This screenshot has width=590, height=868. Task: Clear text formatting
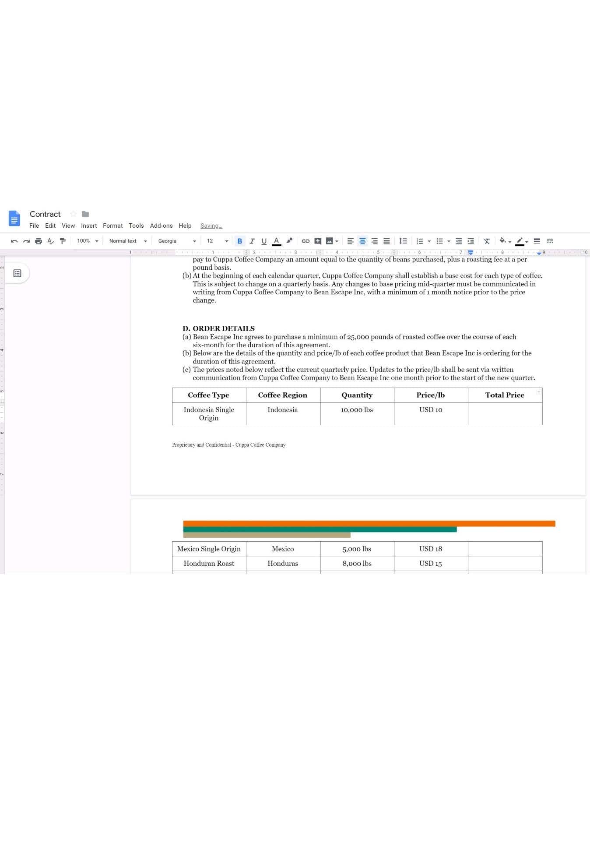pos(487,241)
